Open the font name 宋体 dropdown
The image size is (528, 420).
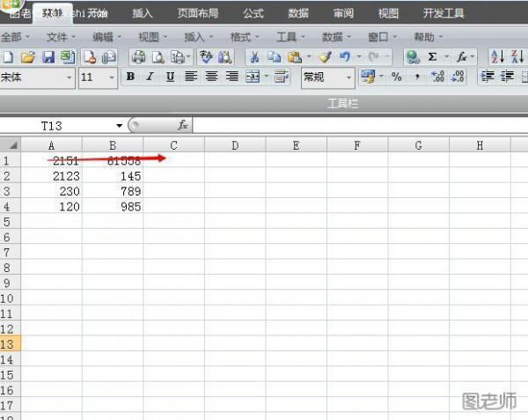tap(70, 77)
